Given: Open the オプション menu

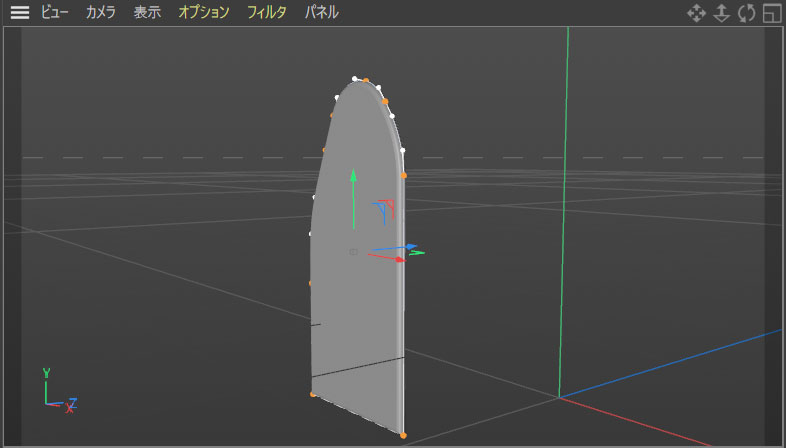Looking at the screenshot, I should 204,13.
